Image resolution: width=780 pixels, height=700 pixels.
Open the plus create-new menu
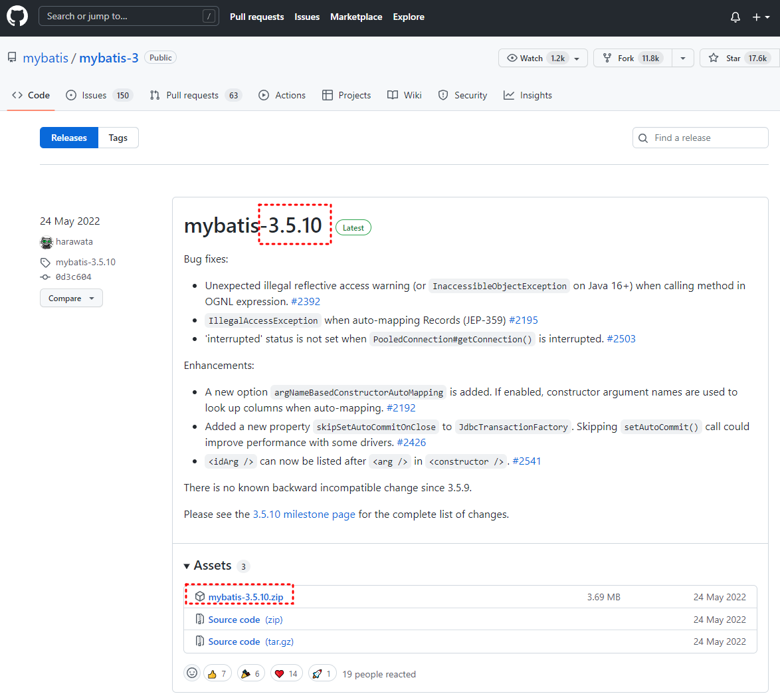[x=761, y=17]
